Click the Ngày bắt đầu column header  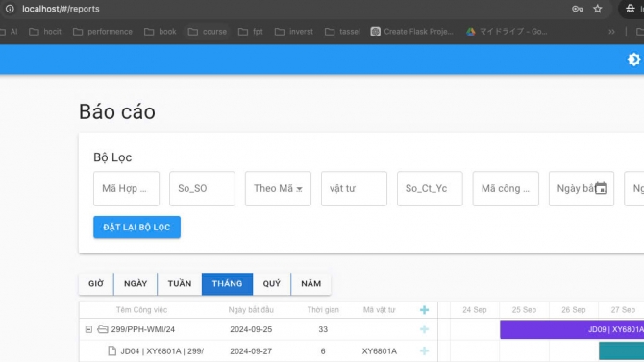(x=251, y=310)
